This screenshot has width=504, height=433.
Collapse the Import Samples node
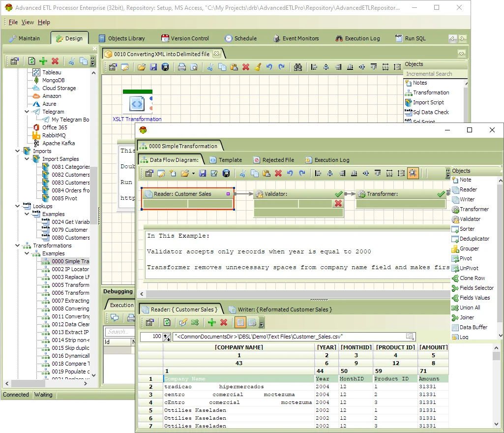pyautogui.click(x=27, y=159)
